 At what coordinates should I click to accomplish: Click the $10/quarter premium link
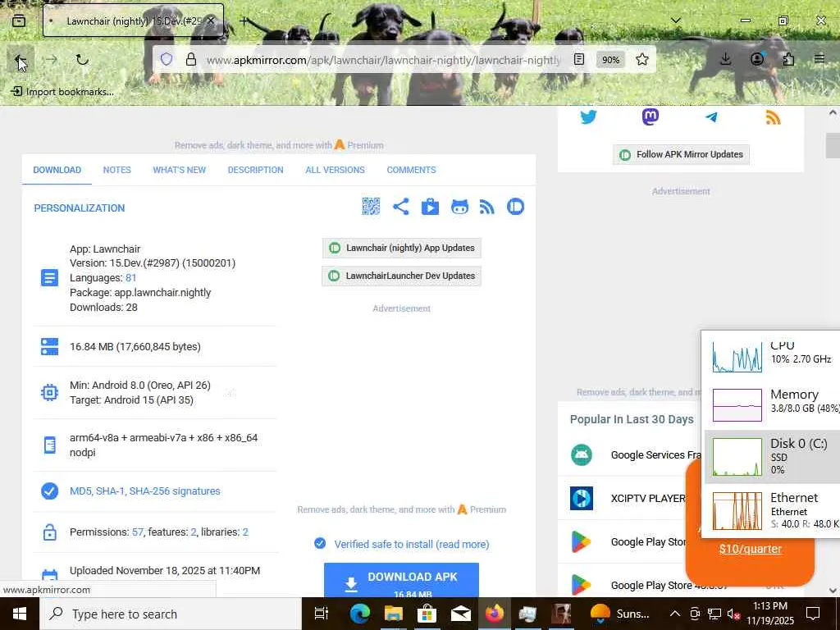coord(750,549)
